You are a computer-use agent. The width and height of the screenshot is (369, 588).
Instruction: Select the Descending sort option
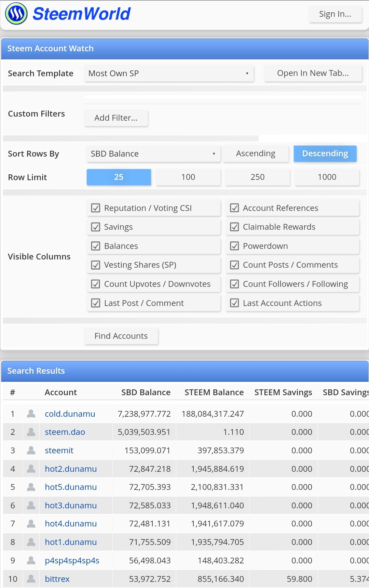(x=325, y=154)
